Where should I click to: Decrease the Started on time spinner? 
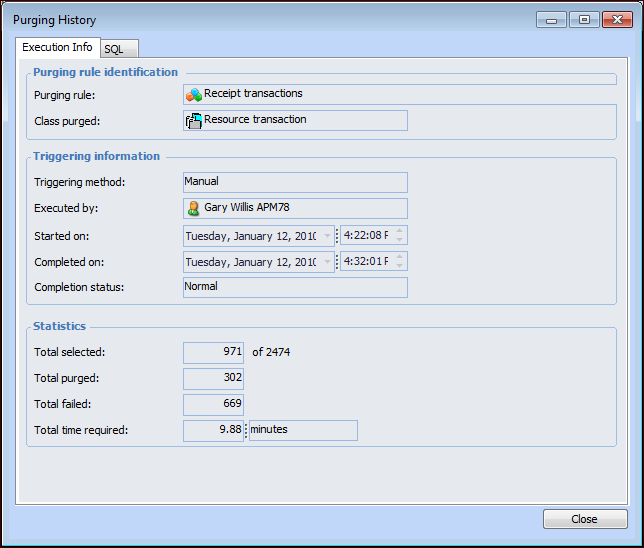tap(399, 240)
